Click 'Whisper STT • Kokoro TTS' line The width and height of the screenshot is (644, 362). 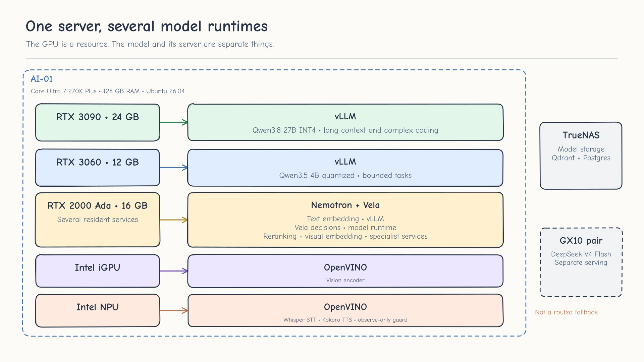coord(345,320)
